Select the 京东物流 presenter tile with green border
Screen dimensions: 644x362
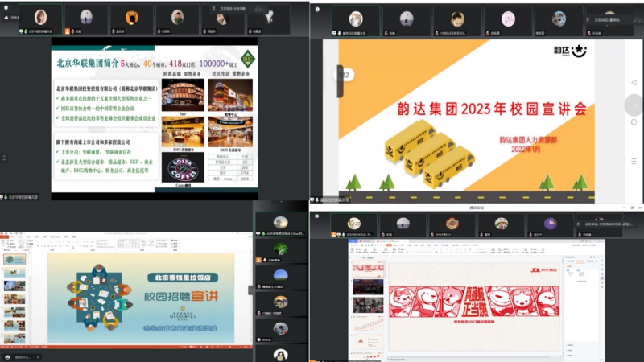[353, 225]
